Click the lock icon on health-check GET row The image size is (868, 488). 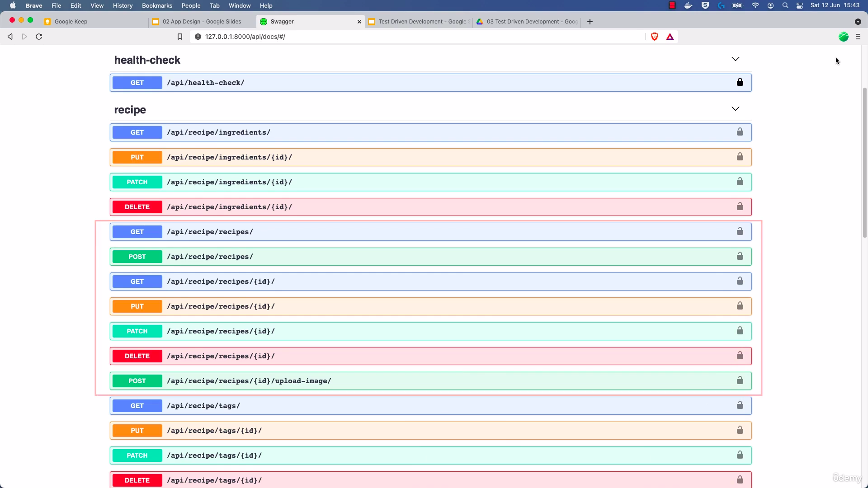click(x=740, y=82)
